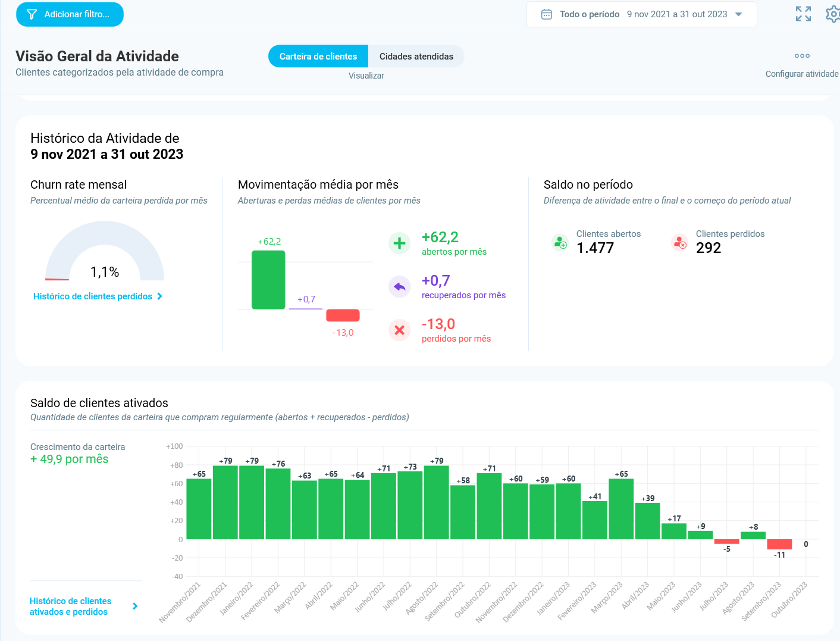Click the Outubro/2023 axis label
840x641 pixels.
tap(790, 599)
